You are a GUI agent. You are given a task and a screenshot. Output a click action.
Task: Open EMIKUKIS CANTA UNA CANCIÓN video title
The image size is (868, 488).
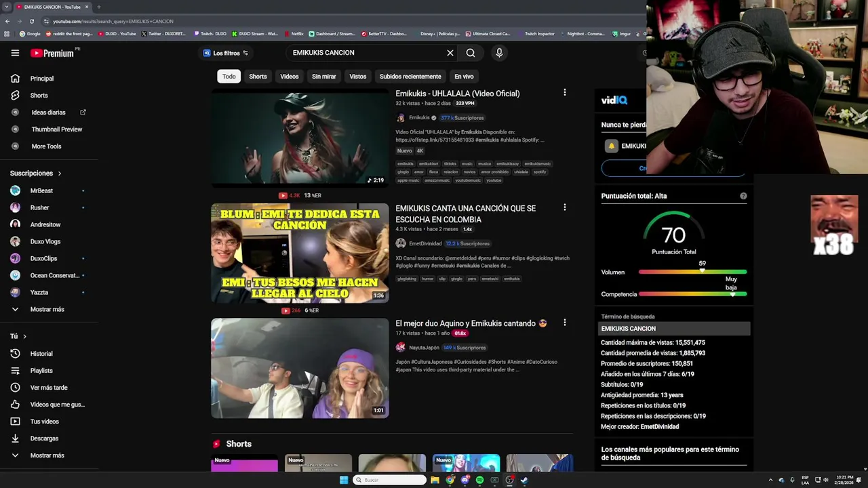click(x=465, y=214)
